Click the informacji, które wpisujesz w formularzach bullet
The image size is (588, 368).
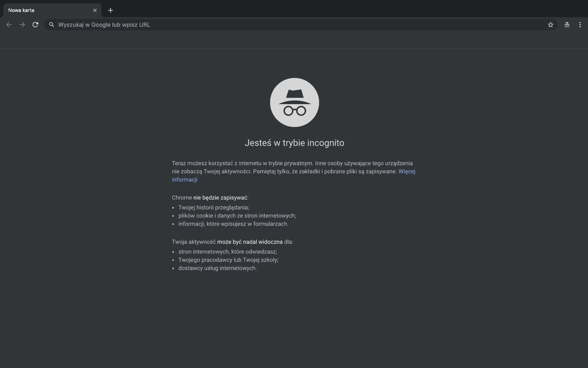(233, 224)
